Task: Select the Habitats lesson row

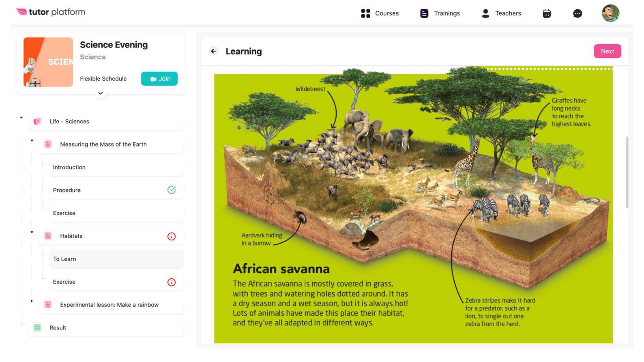Action: [111, 236]
